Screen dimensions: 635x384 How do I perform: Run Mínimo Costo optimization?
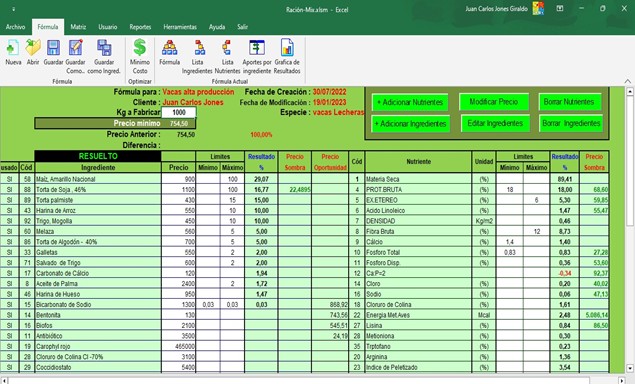coord(140,48)
